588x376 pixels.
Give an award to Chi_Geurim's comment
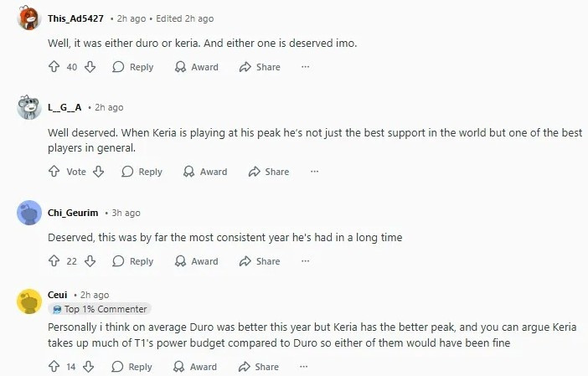[x=196, y=261]
